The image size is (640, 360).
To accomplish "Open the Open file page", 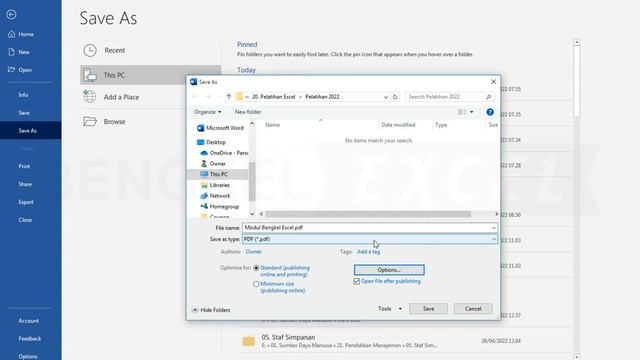I will click(x=20, y=70).
